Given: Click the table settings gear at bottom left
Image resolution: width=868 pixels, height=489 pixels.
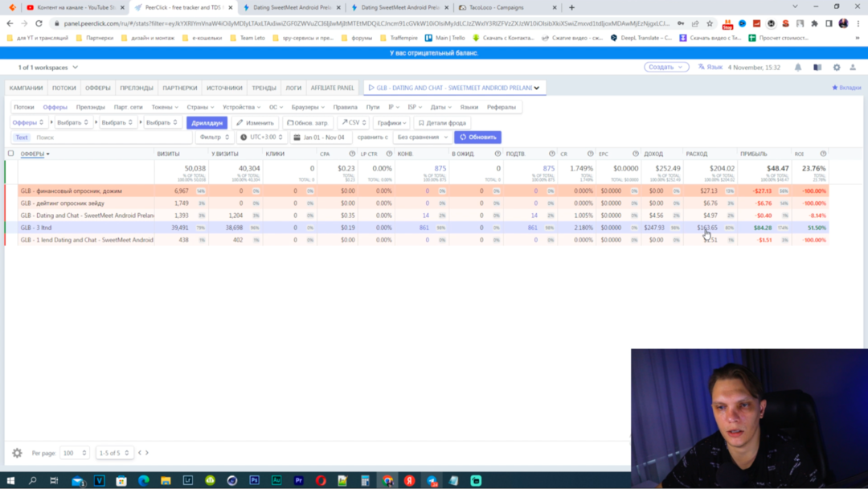Looking at the screenshot, I should point(17,453).
